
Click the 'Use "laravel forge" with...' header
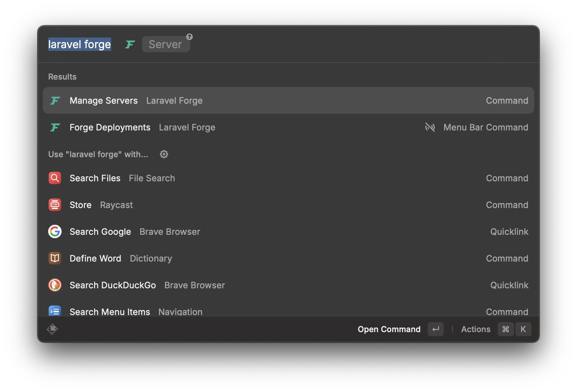(98, 154)
